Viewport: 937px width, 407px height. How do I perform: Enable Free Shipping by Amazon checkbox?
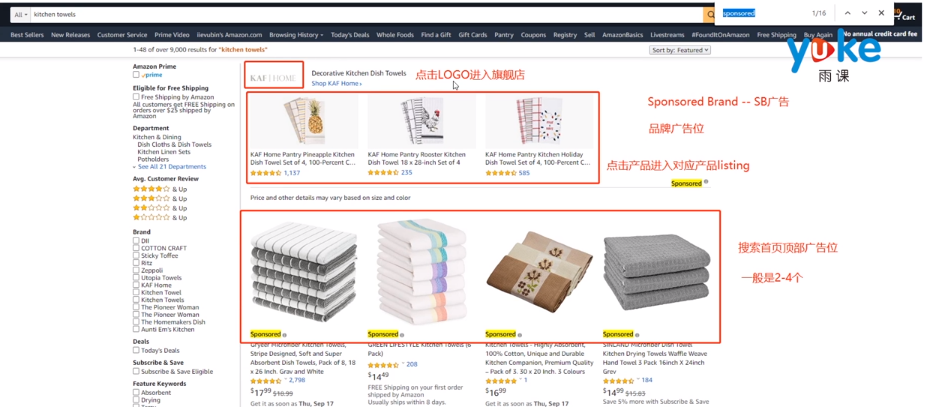pyautogui.click(x=136, y=97)
